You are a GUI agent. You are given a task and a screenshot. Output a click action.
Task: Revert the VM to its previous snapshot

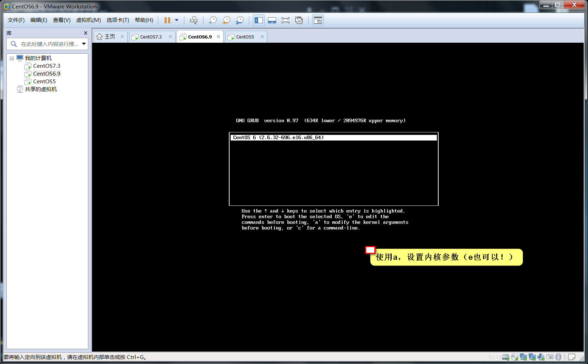[x=226, y=20]
